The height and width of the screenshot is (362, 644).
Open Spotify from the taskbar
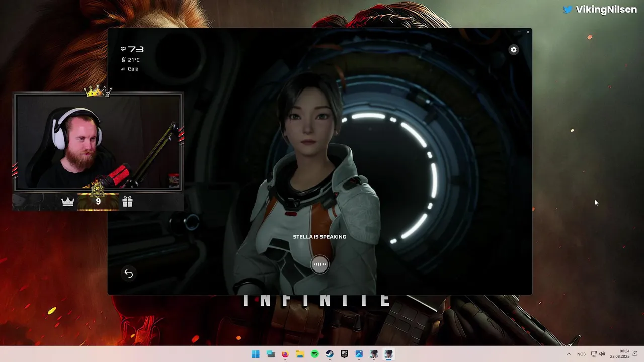pos(314,354)
